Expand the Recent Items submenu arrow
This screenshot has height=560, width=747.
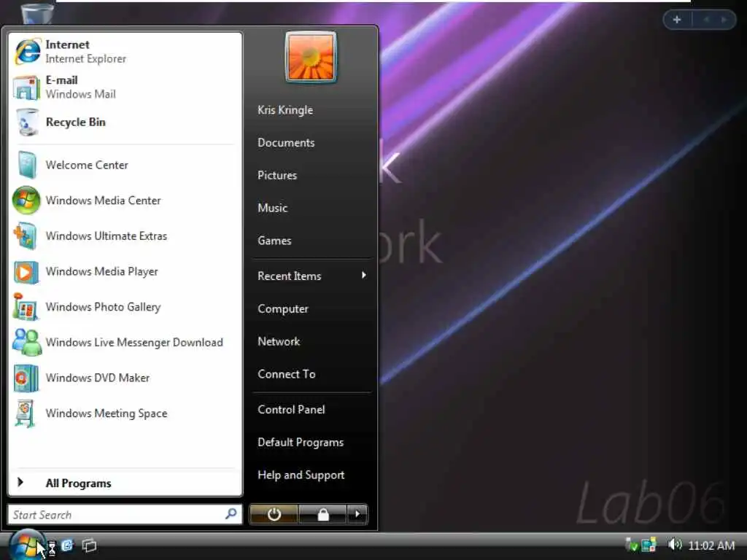click(x=364, y=275)
